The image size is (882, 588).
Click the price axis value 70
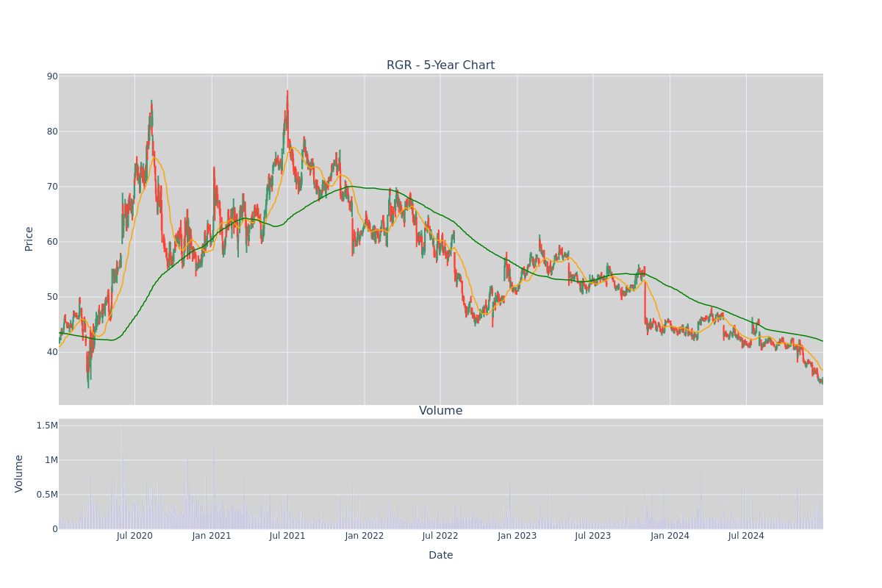pos(52,187)
